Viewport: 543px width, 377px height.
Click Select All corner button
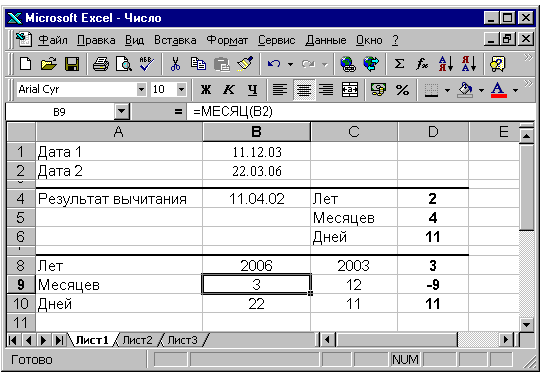click(x=21, y=132)
